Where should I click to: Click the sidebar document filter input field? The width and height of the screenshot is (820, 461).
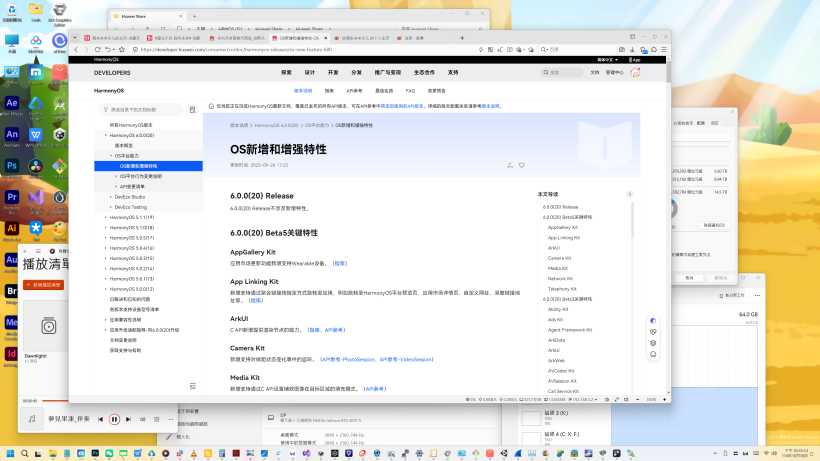141,110
